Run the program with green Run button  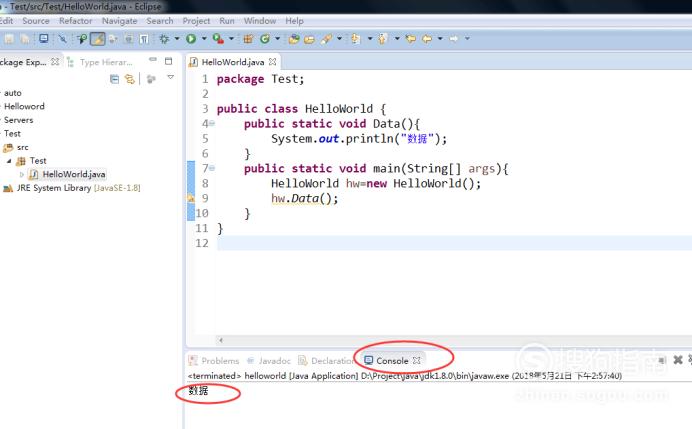(x=191, y=39)
